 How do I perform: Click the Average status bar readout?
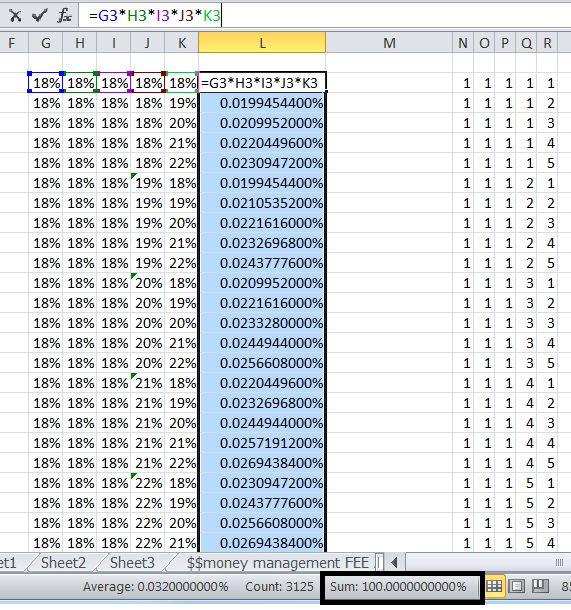coord(156,586)
